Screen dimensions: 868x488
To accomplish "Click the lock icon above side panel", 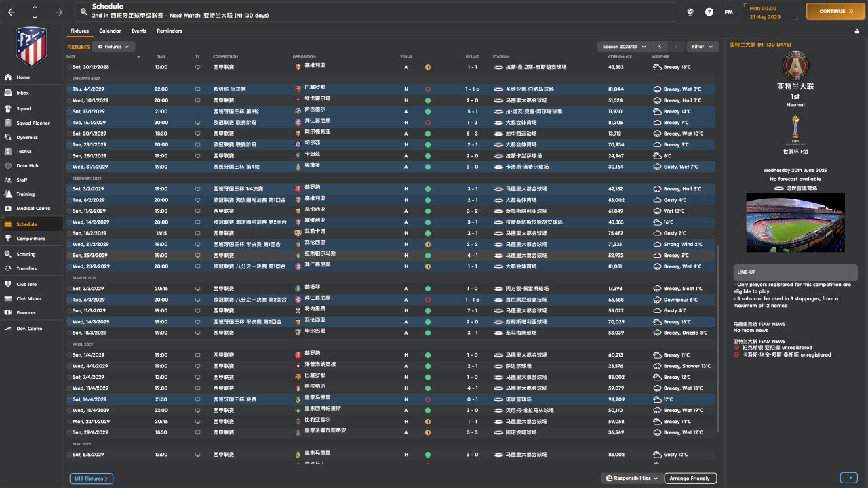I will 856,31.
